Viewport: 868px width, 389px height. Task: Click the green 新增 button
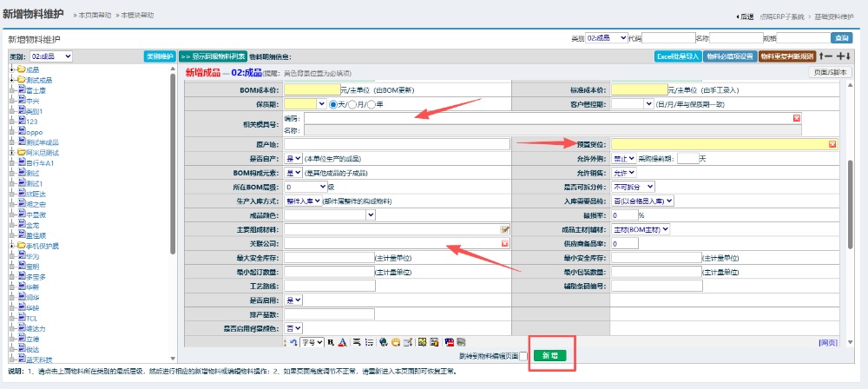(x=549, y=356)
